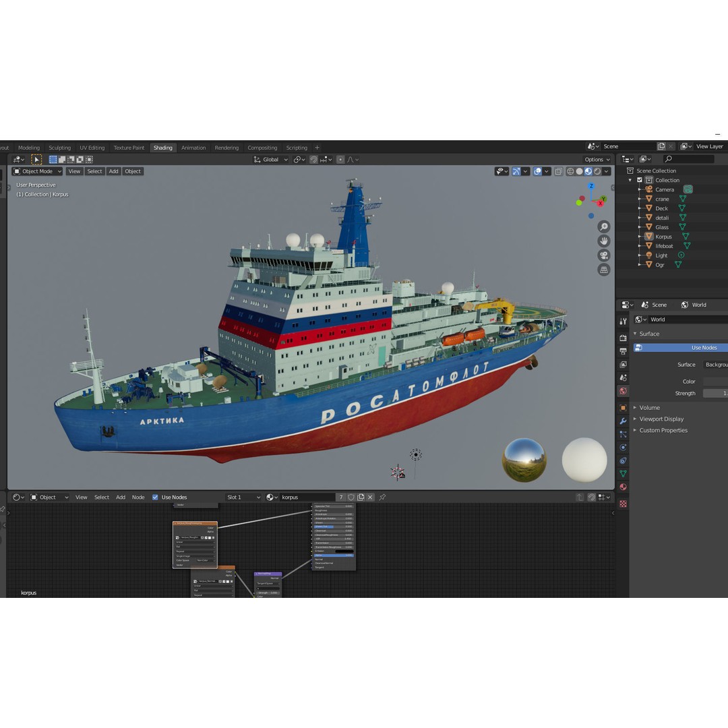Open the World properties globe tab
Image resolution: width=728 pixels, height=728 pixels.
[x=623, y=391]
